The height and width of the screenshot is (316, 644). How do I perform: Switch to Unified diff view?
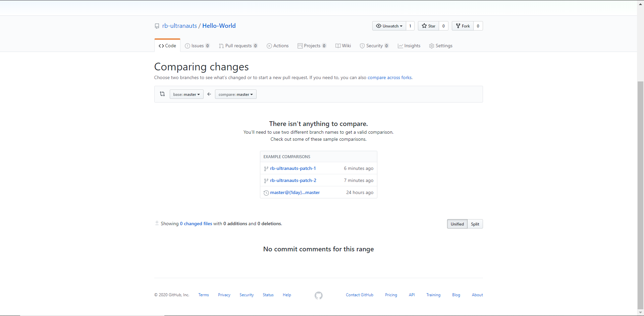point(457,224)
